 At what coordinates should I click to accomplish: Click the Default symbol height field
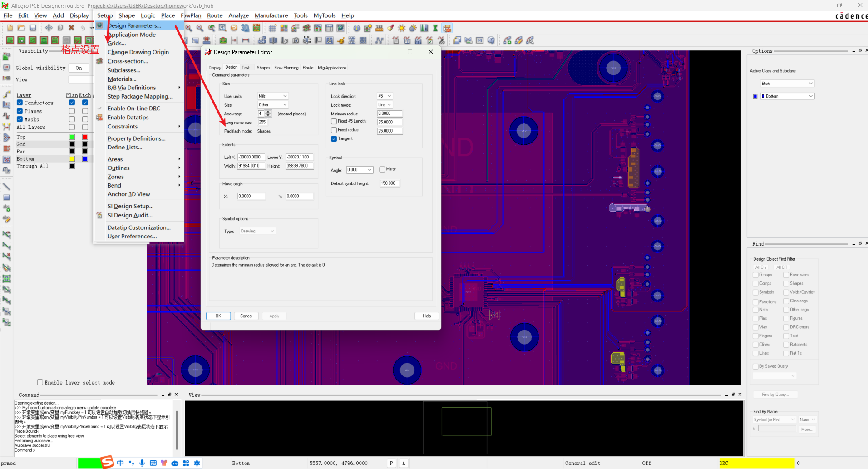[390, 183]
